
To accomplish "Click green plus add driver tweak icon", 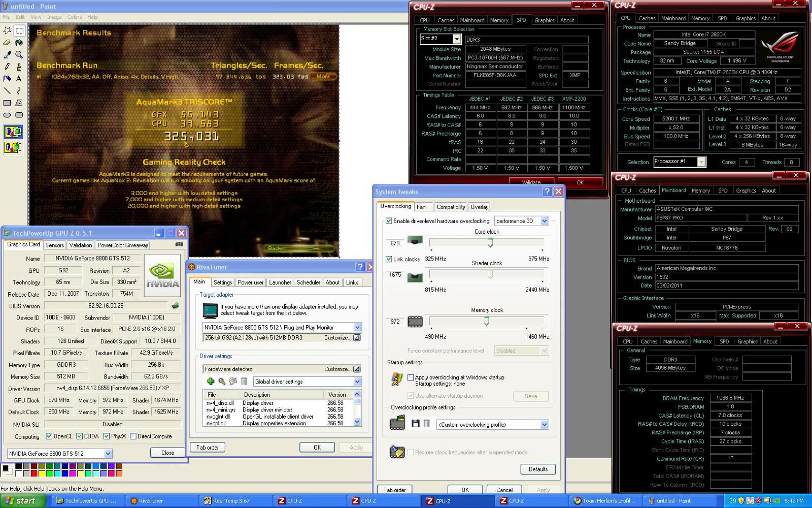I will [x=210, y=382].
